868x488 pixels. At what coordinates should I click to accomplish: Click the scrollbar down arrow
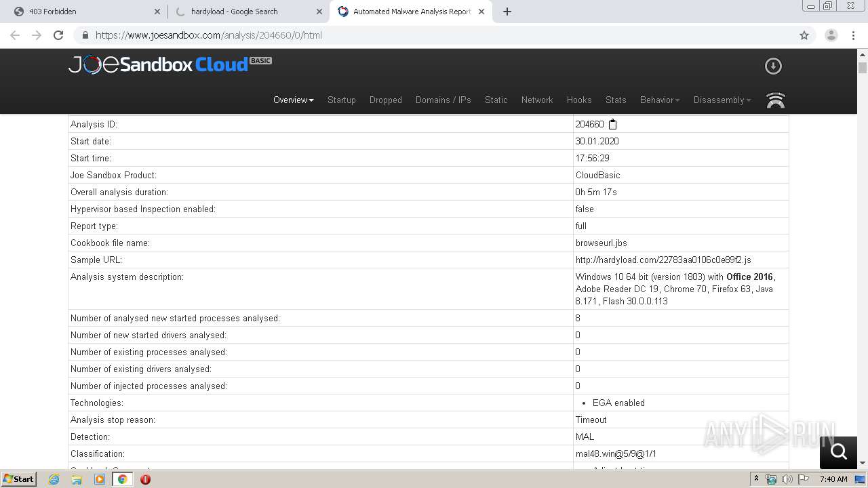point(863,463)
